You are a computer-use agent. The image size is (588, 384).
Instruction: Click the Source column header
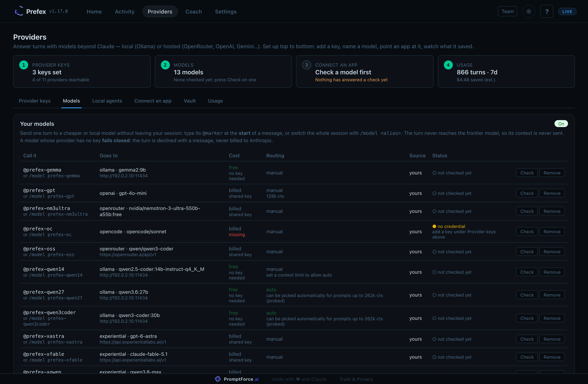tap(417, 155)
